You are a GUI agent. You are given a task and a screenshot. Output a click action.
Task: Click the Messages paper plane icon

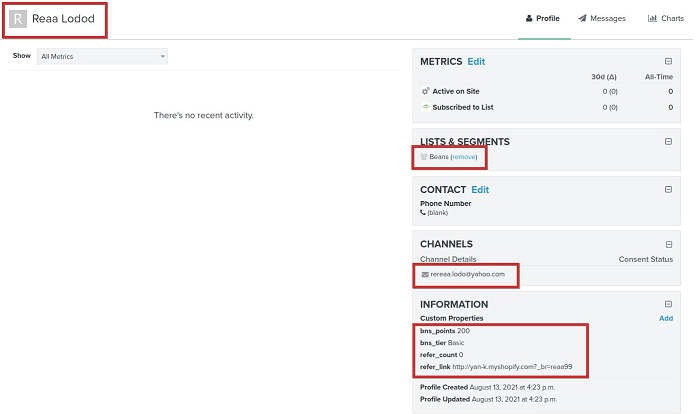582,18
